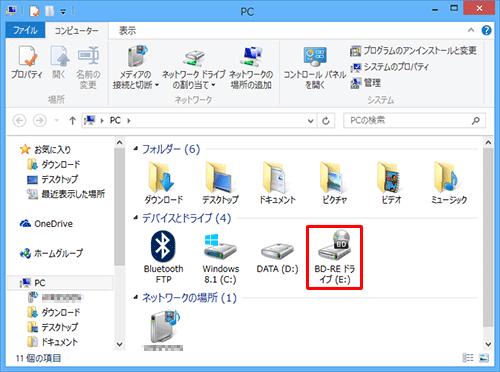Click the search magnifier icon
Viewport: 500px width, 372px height.
click(x=476, y=120)
